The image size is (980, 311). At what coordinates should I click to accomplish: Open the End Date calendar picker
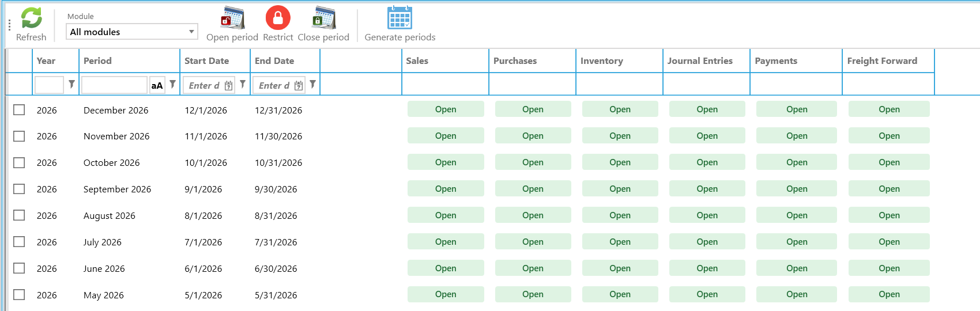299,85
